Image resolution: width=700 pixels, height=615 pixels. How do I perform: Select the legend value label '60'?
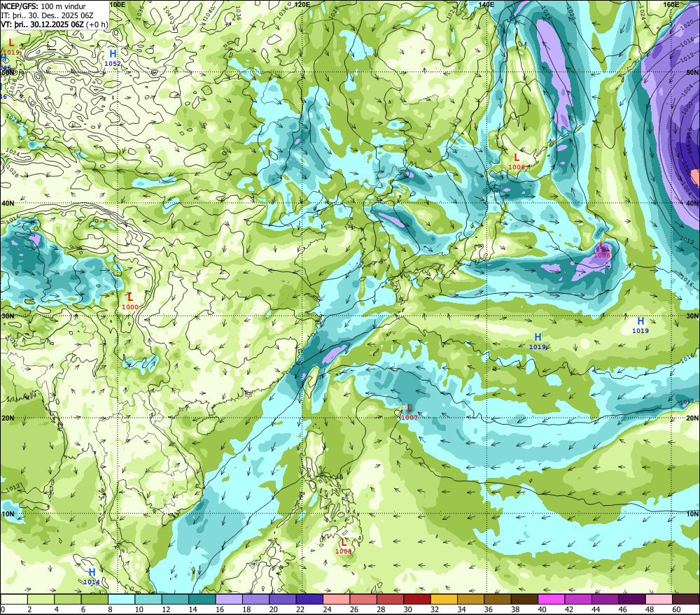[676, 609]
